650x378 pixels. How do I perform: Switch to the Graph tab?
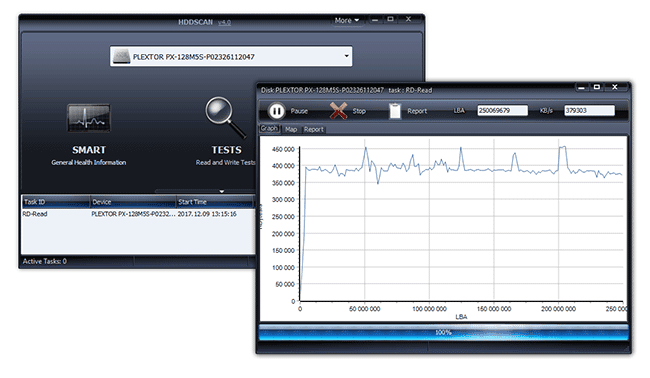tap(269, 128)
